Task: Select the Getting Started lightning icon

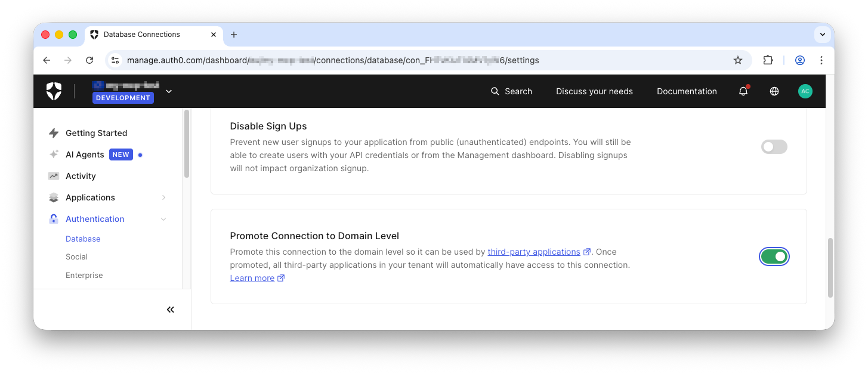Action: [x=54, y=132]
